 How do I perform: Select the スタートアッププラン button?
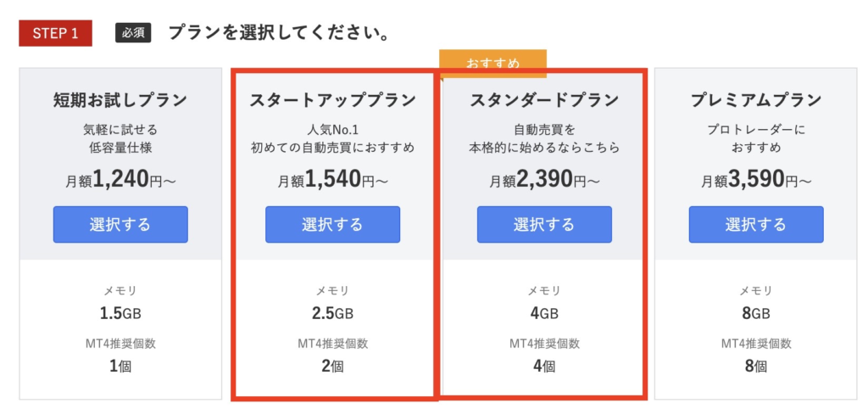tap(332, 225)
